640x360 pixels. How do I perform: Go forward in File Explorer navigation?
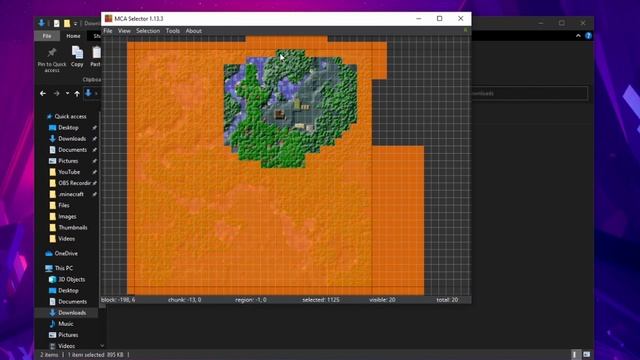56,93
